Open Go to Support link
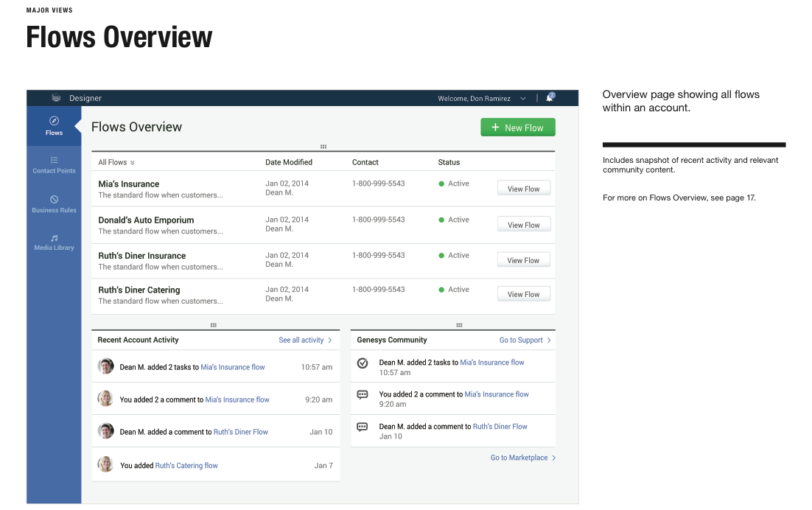 [x=521, y=340]
